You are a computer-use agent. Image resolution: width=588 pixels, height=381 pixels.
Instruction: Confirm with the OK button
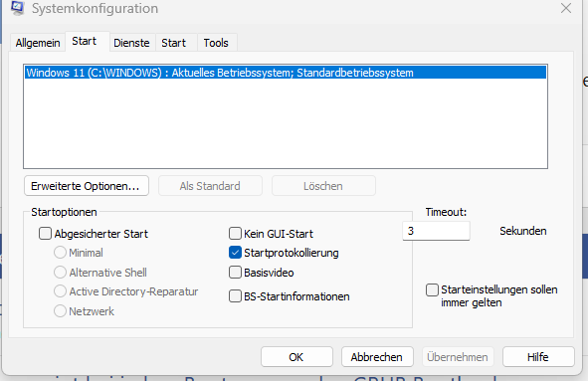296,357
